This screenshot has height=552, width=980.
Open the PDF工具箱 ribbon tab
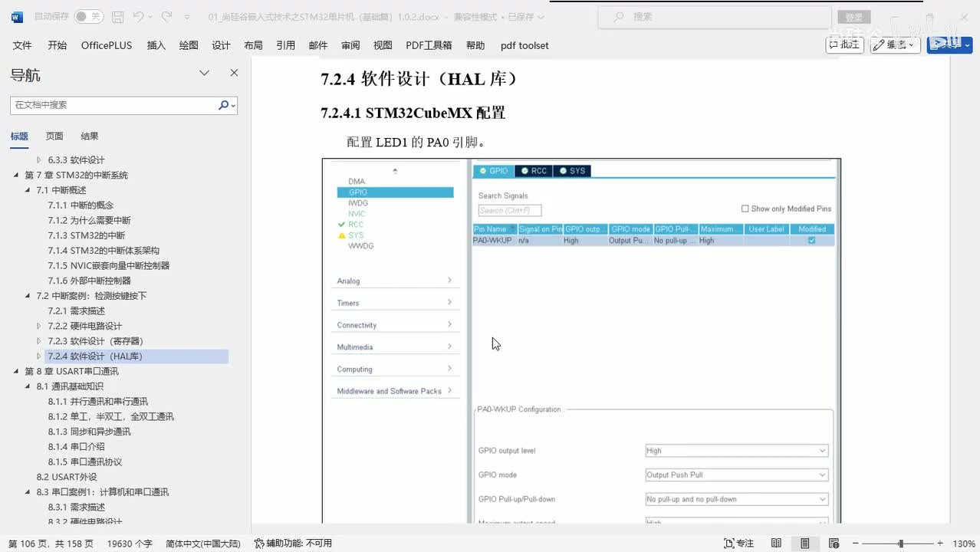pos(429,45)
